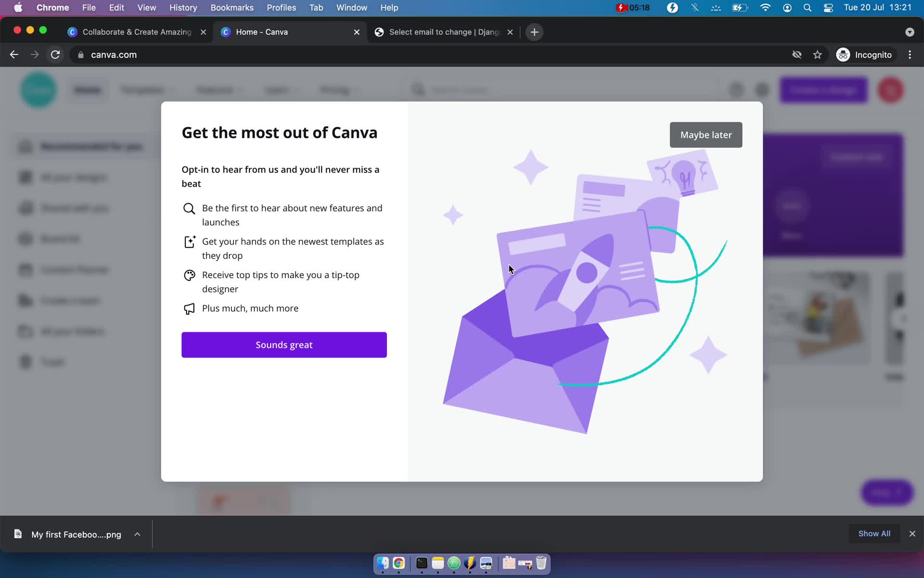This screenshot has width=924, height=578.
Task: View site info via the lock icon
Action: coord(81,55)
